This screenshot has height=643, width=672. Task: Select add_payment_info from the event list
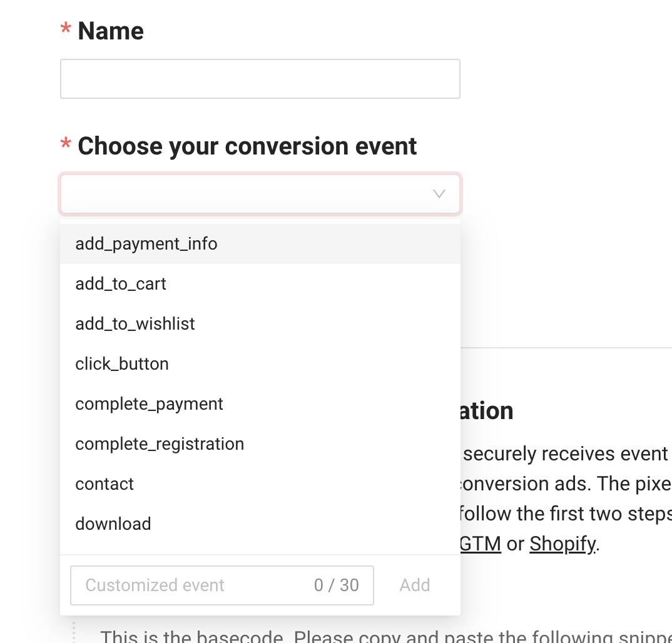(x=260, y=244)
